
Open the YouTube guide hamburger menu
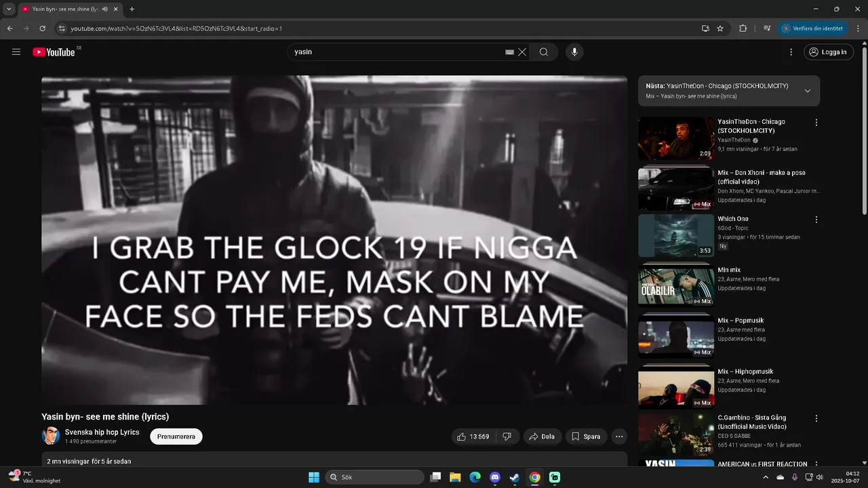[16, 52]
